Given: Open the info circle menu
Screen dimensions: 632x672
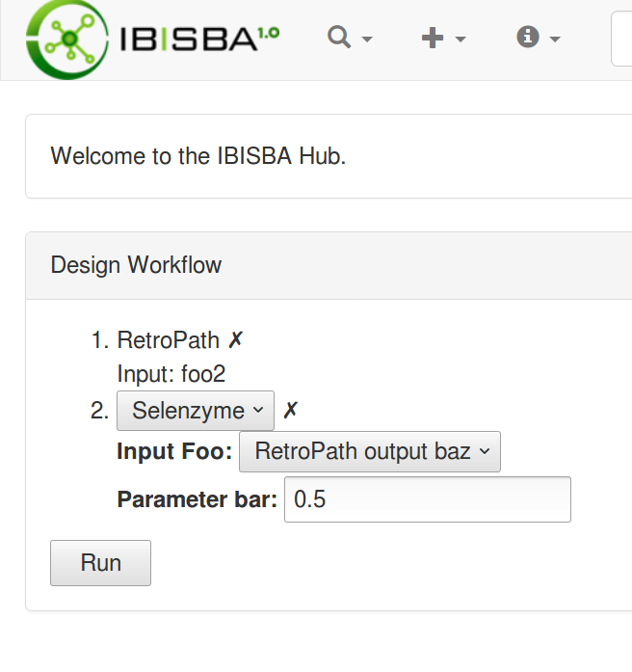Looking at the screenshot, I should (539, 38).
